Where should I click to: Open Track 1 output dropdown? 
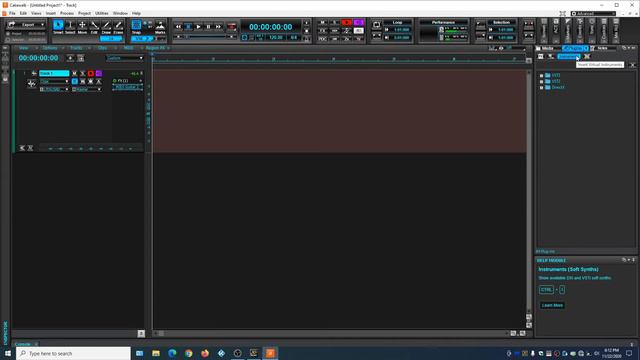click(87, 89)
